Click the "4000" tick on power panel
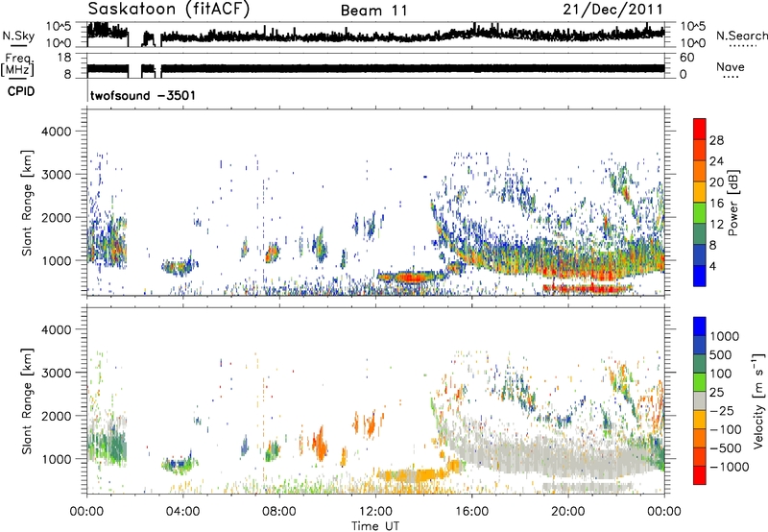 (x=57, y=132)
